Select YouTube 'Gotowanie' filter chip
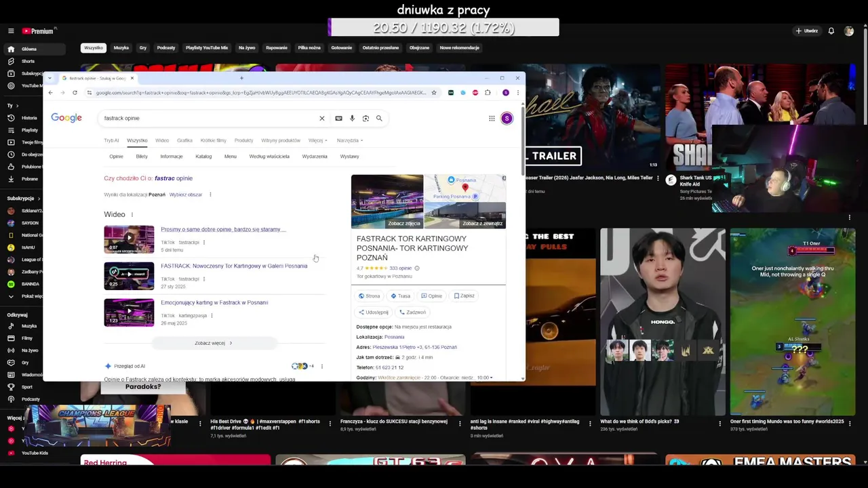The width and height of the screenshot is (868, 488). click(x=342, y=48)
